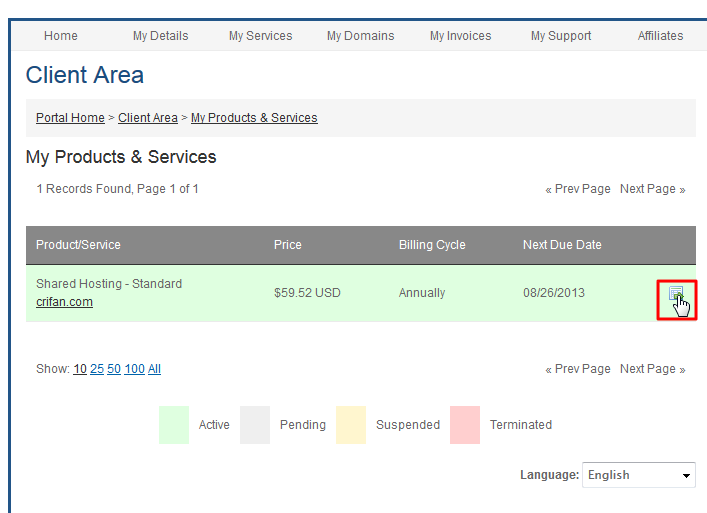The width and height of the screenshot is (707, 513).
Task: Click the Portal Home breadcrumb link
Action: [x=70, y=118]
